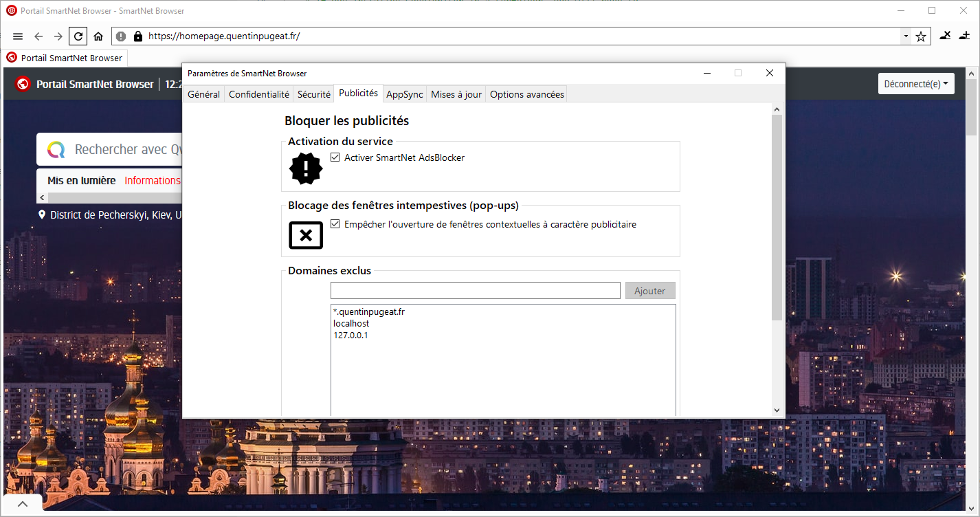Go to the AppSync tab
The height and width of the screenshot is (517, 980).
pos(405,94)
